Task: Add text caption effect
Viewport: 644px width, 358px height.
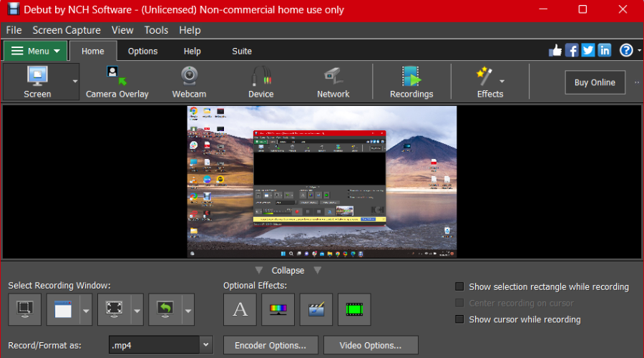Action: 240,309
